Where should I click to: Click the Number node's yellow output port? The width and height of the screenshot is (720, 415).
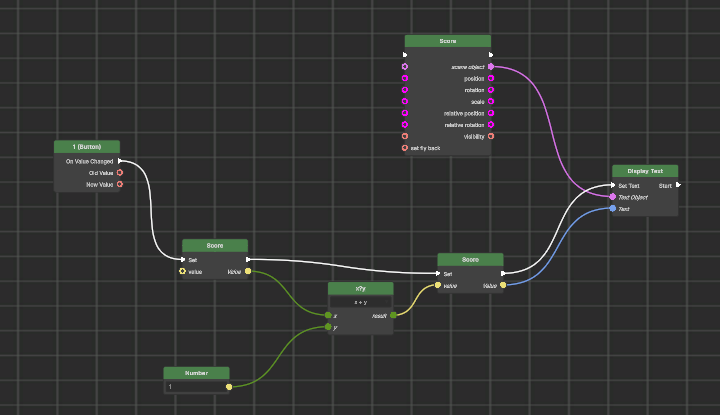(x=229, y=386)
